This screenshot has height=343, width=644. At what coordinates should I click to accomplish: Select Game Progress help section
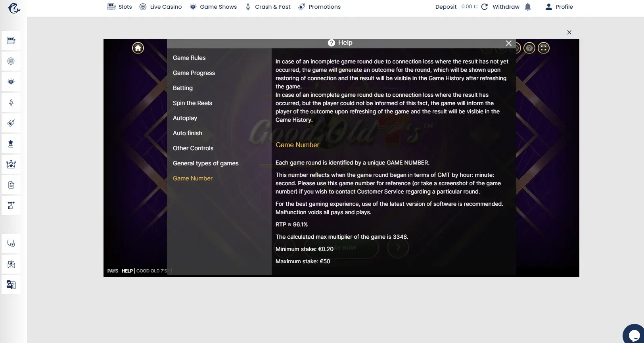click(194, 73)
